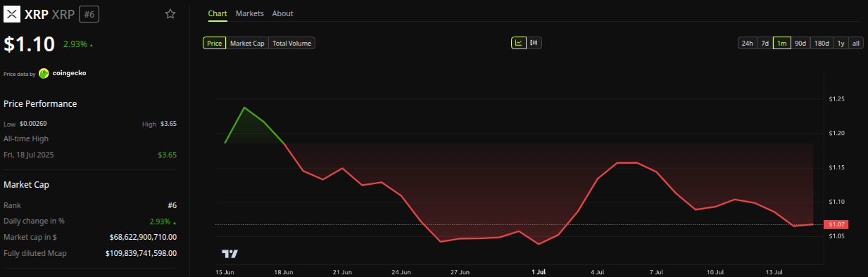This screenshot has width=868, height=277.
Task: Click the 13 Jul axis date label
Action: [x=774, y=271]
